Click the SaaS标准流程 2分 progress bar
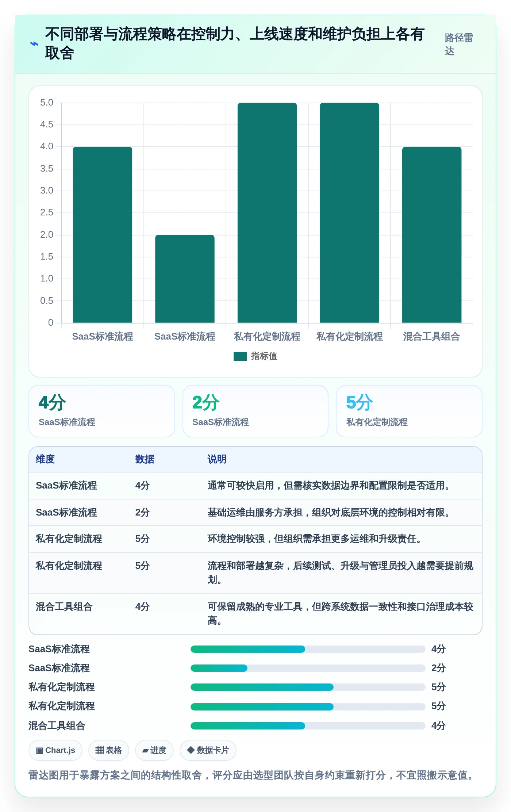The image size is (511, 812). (308, 668)
